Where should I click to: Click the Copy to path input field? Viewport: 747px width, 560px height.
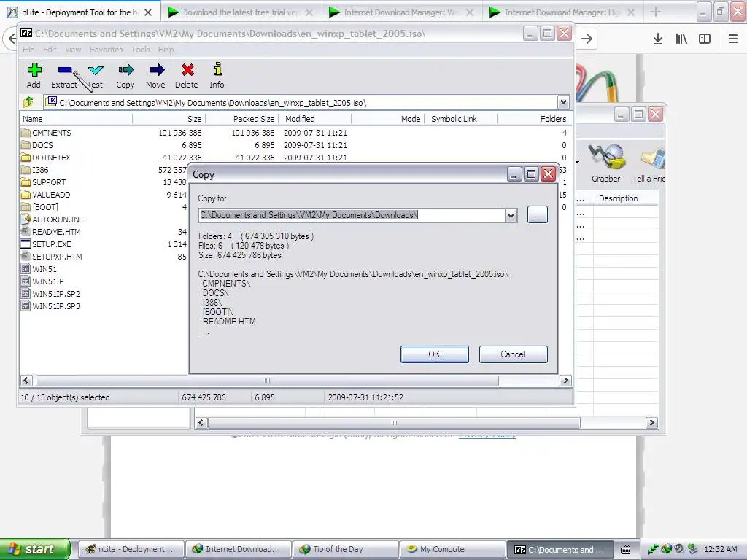tap(352, 215)
